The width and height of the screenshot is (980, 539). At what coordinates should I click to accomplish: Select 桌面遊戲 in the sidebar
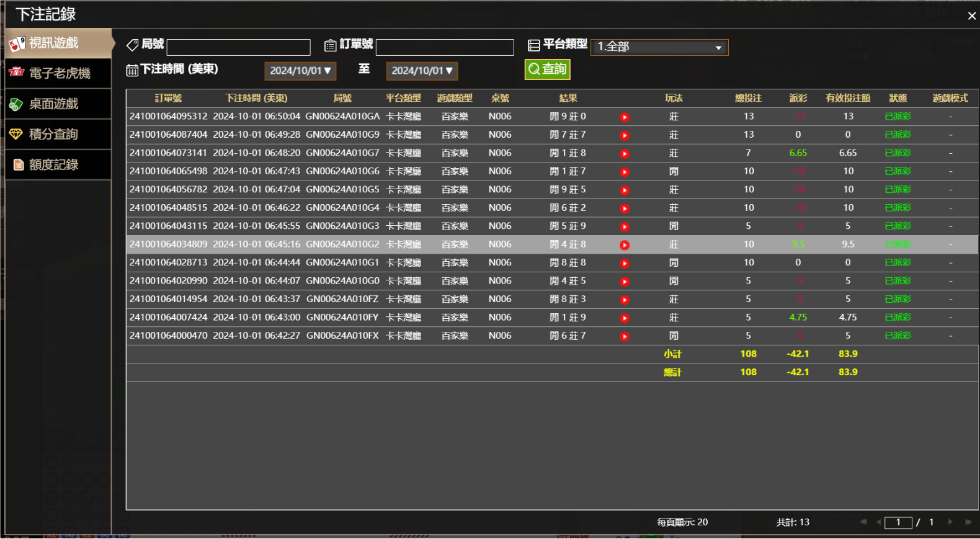(54, 104)
